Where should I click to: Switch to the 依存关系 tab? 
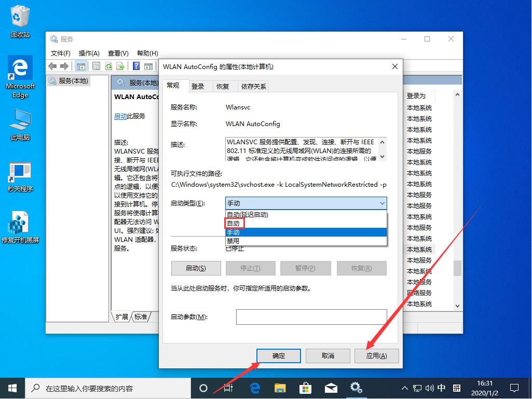(254, 86)
